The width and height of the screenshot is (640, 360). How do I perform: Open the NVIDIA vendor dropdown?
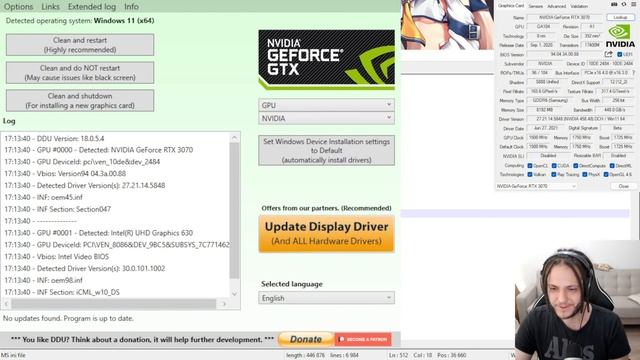pos(327,118)
